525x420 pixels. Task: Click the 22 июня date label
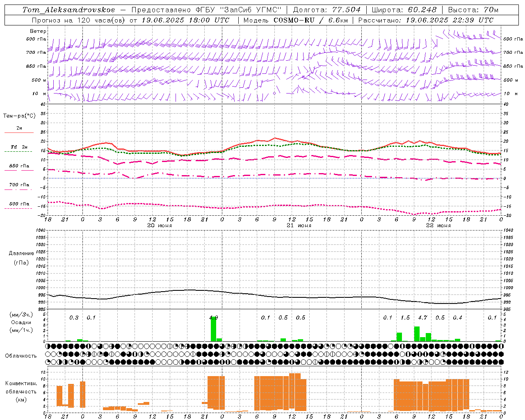(x=438, y=226)
